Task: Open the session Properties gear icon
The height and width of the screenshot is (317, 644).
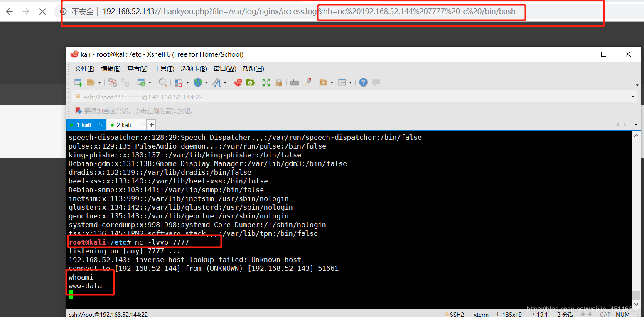Action: coord(142,82)
